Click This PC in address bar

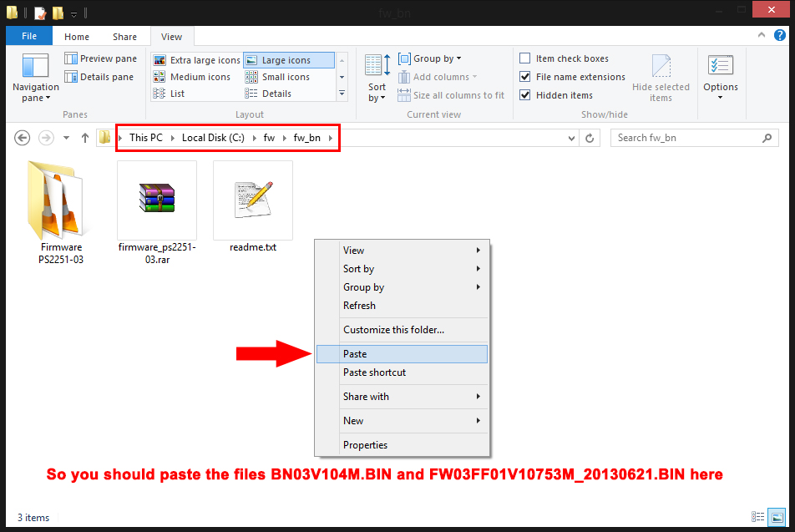point(146,138)
